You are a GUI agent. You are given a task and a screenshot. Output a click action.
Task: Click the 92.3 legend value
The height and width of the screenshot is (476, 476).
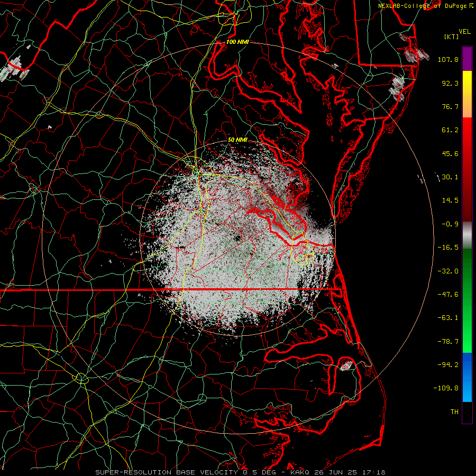[x=450, y=83]
